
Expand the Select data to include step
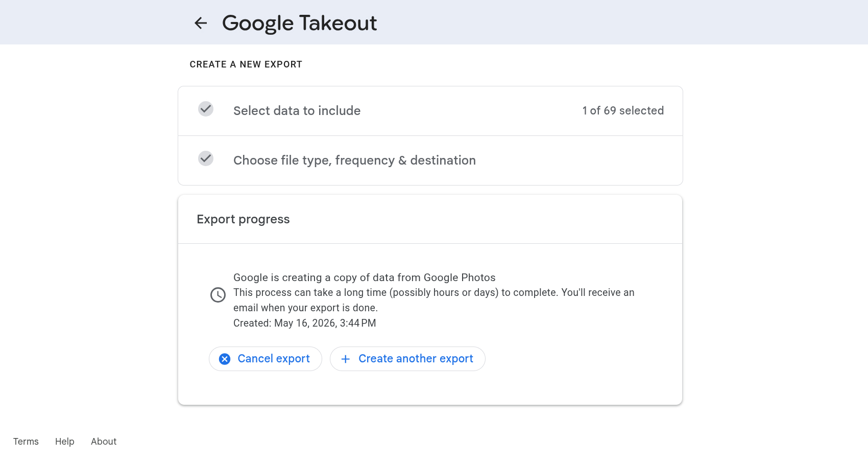[x=430, y=111]
